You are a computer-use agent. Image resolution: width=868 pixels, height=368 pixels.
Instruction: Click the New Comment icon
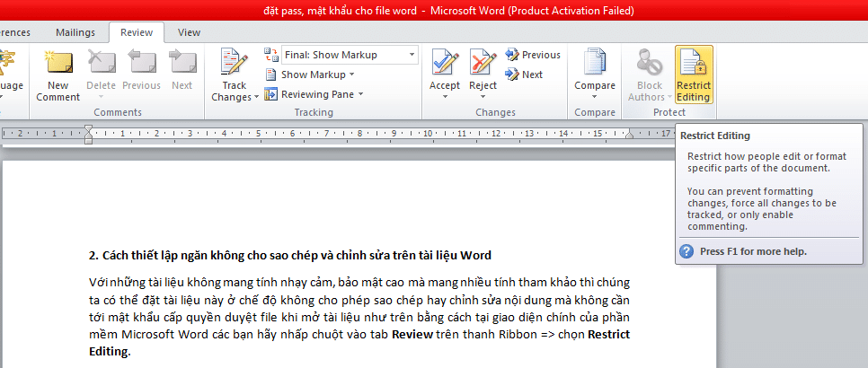tap(58, 62)
